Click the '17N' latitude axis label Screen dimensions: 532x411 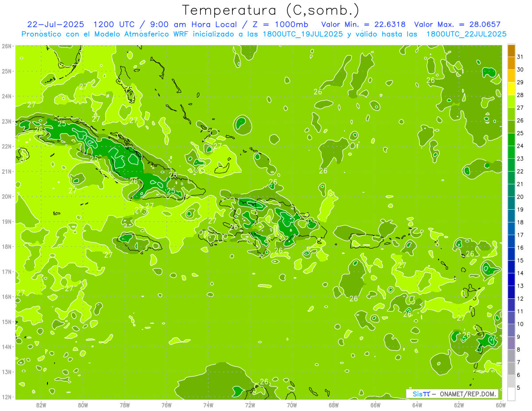(7, 271)
